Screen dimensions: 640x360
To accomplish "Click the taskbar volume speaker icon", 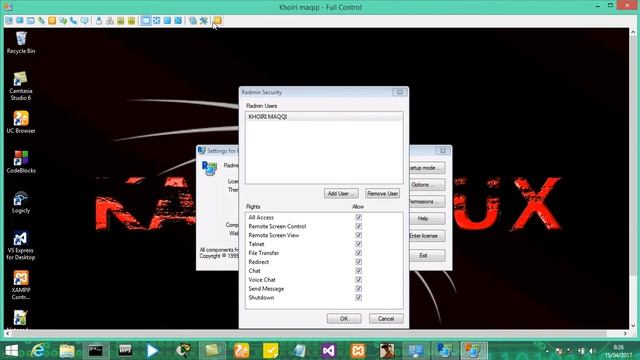I will click(592, 351).
